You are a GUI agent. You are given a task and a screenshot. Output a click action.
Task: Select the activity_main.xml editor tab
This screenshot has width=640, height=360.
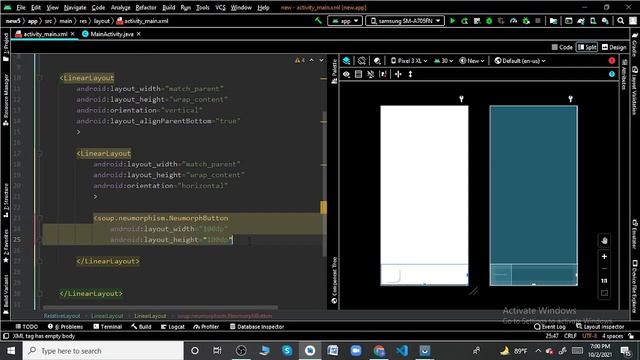coord(45,34)
